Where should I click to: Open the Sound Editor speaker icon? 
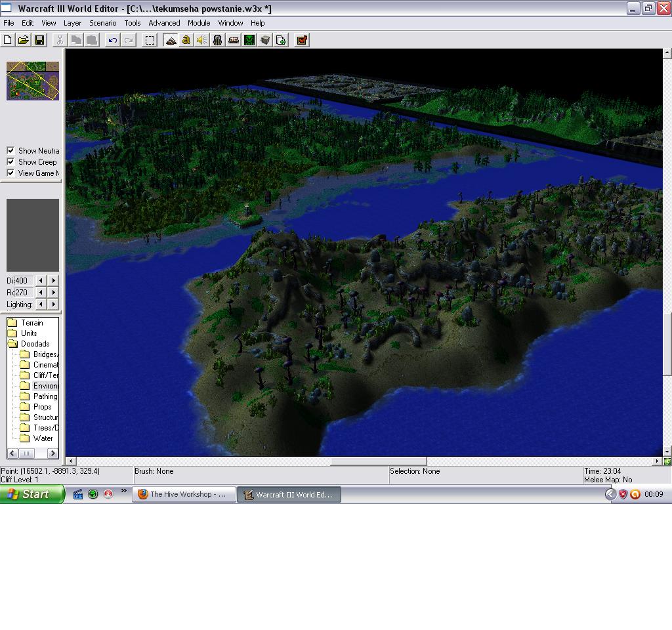[x=202, y=40]
